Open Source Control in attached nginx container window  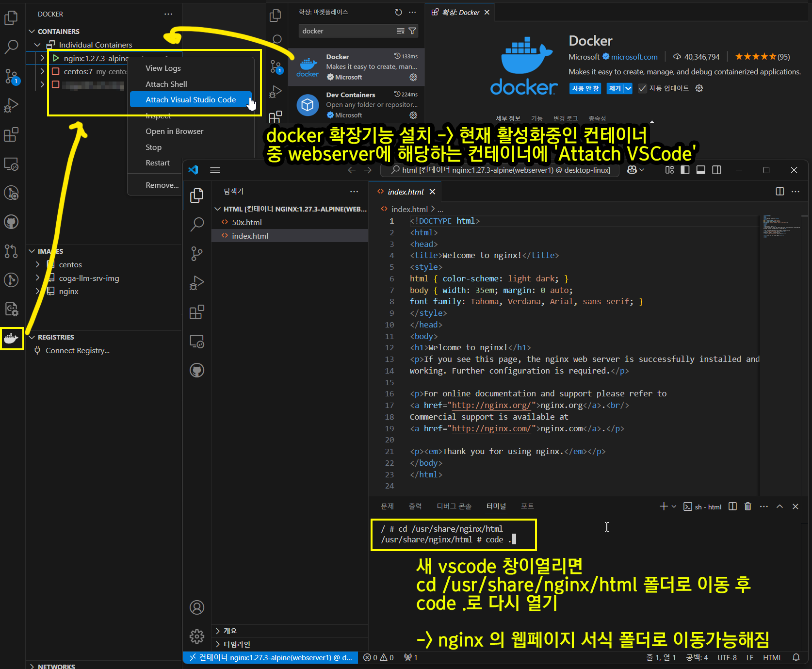[197, 253]
